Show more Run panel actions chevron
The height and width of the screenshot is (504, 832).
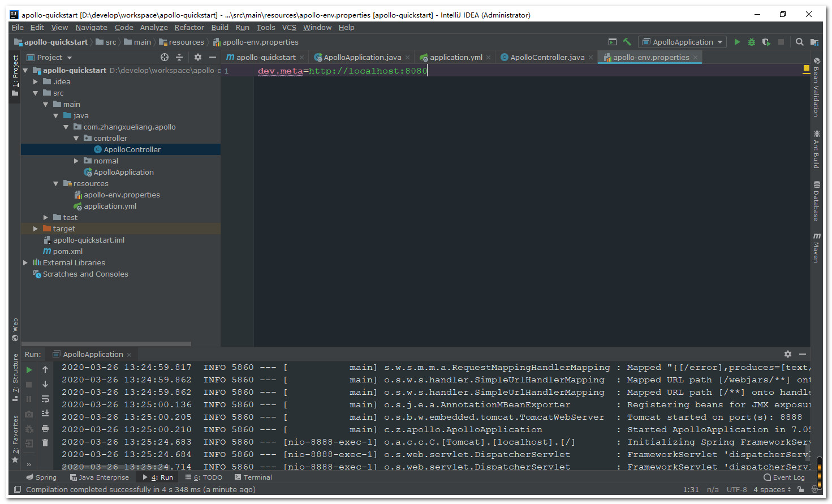[29, 465]
